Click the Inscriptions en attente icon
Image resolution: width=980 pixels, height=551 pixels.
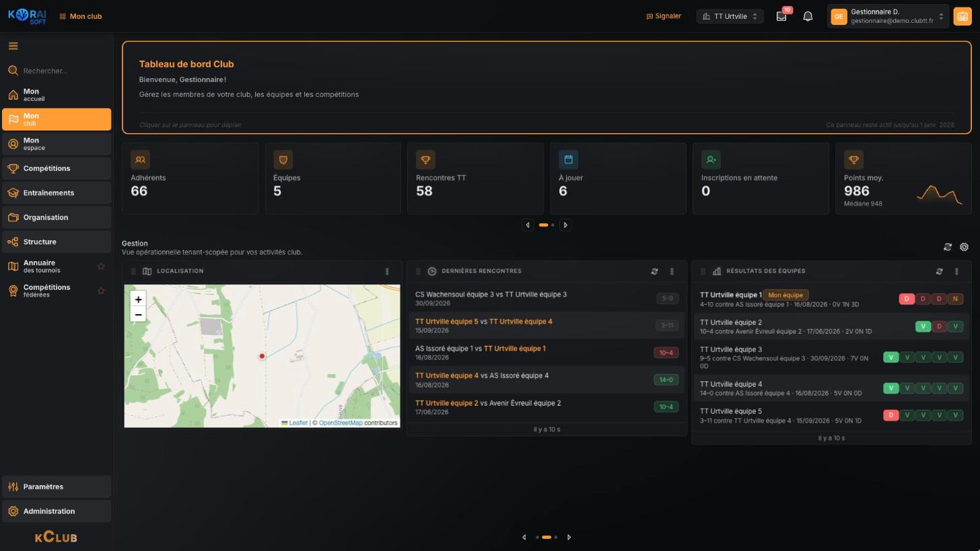(x=711, y=159)
